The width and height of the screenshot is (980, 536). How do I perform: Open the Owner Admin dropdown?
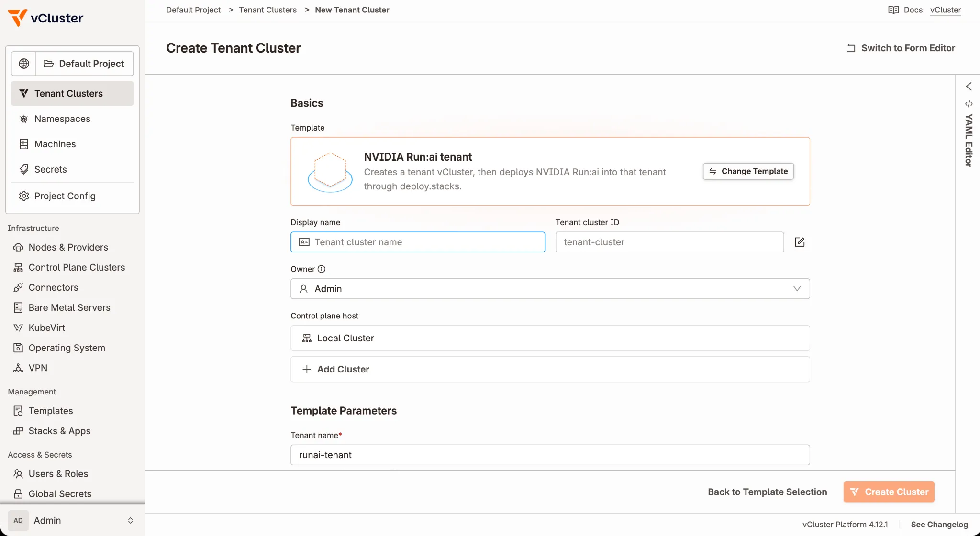point(550,289)
